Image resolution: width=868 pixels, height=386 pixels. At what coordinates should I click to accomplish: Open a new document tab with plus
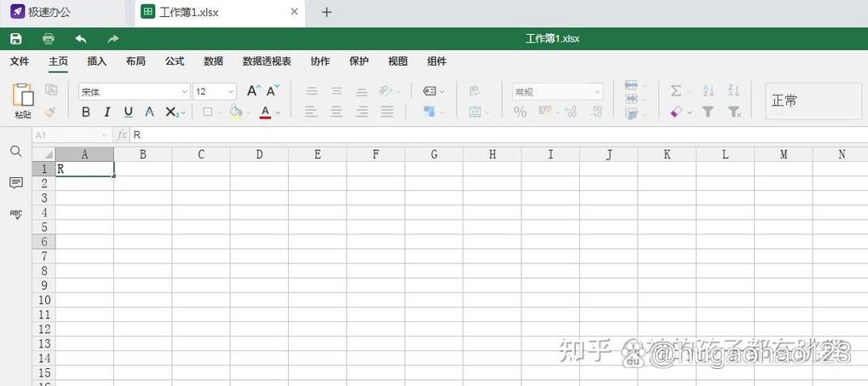coord(326,12)
